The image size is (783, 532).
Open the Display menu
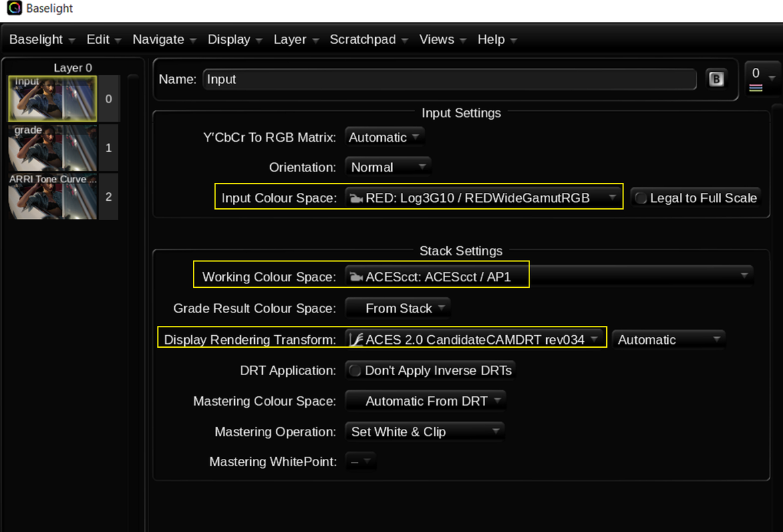[x=235, y=39]
